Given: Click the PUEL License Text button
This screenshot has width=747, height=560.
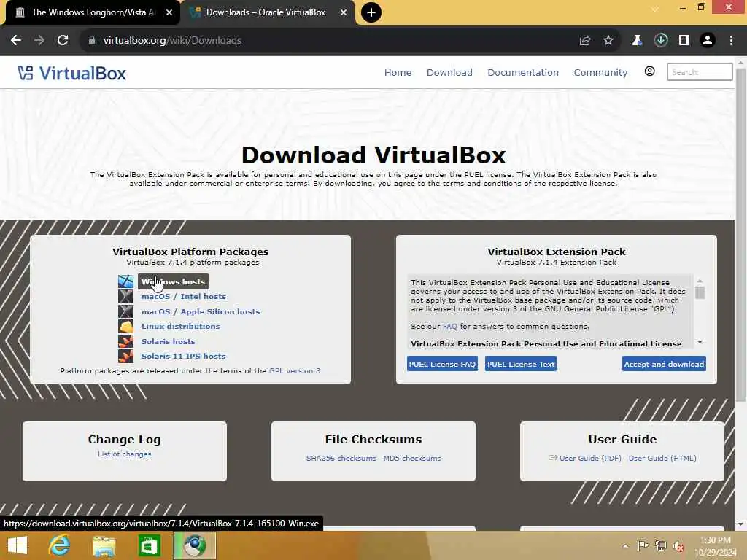Looking at the screenshot, I should click(521, 364).
